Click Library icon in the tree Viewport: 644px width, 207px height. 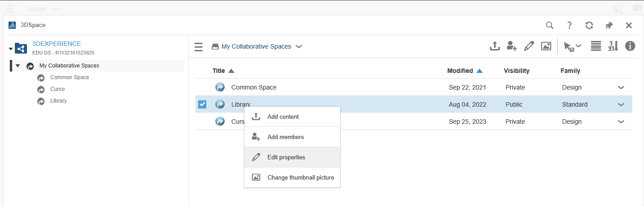click(x=41, y=101)
